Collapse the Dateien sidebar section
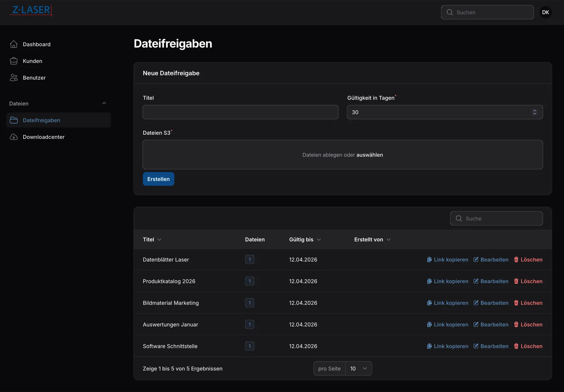Screen dimensions: 564x392 point(104,103)
